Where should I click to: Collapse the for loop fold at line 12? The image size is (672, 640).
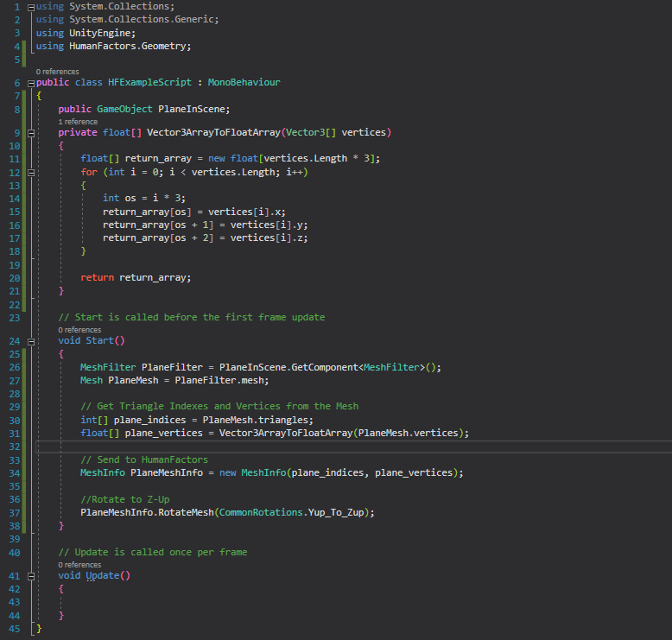click(x=31, y=173)
